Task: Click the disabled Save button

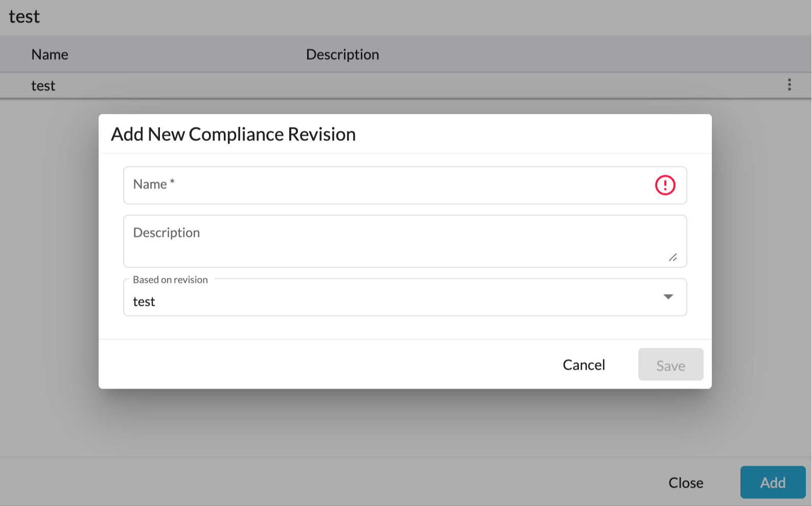Action: click(670, 365)
